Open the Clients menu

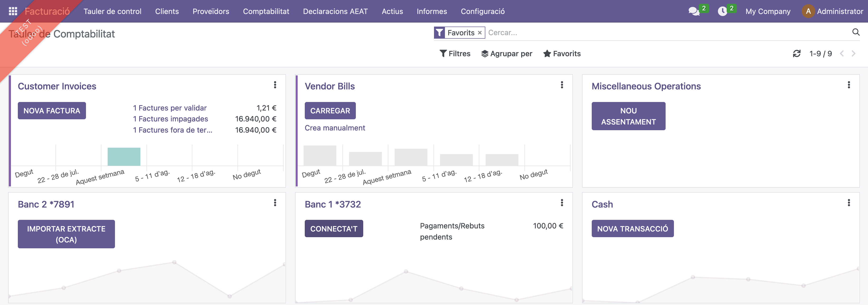167,11
